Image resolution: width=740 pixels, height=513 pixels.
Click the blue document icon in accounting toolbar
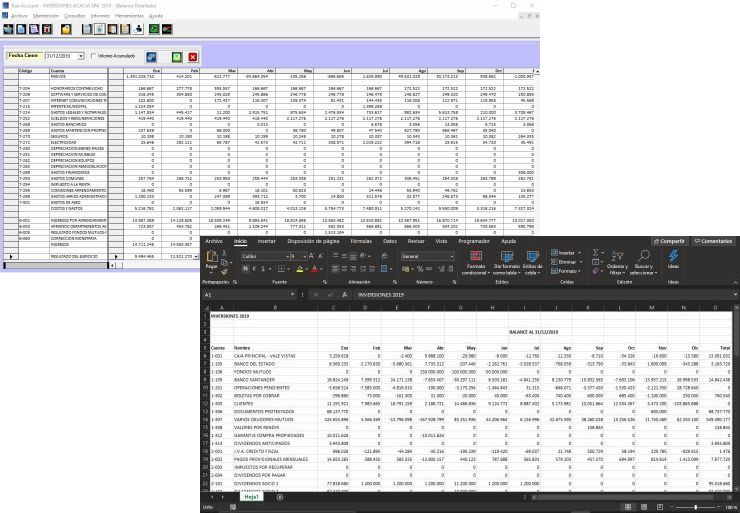tap(21, 29)
